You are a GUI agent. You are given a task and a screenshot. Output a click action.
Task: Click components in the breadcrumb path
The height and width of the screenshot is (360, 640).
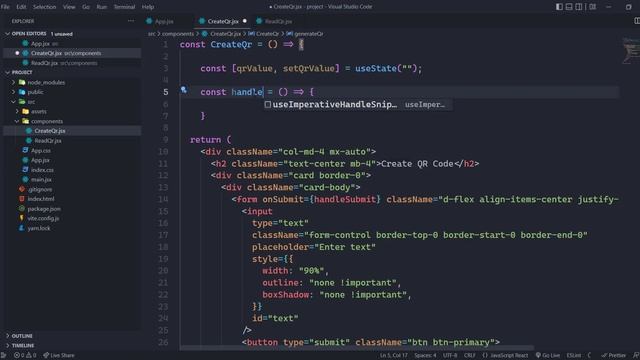(x=178, y=34)
